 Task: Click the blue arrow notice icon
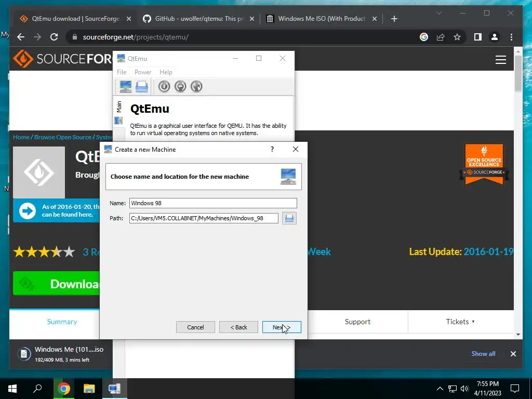pyautogui.click(x=28, y=211)
